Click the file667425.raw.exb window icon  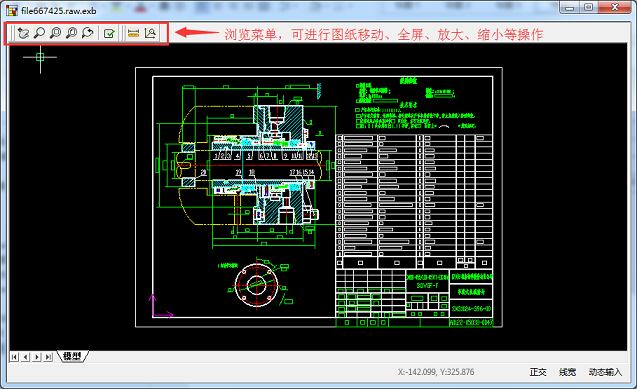12,10
